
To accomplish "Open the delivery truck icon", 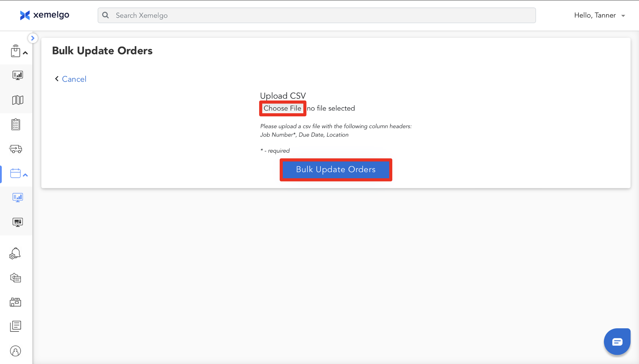I will click(16, 149).
